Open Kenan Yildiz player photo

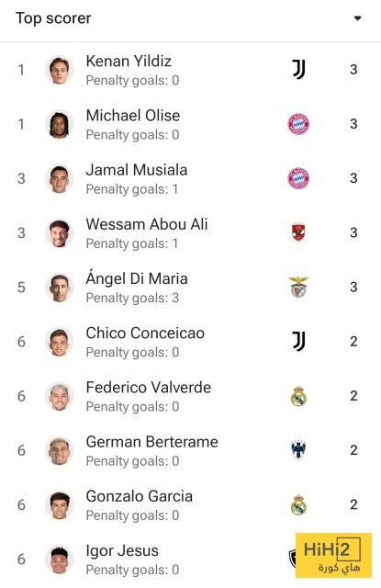(x=59, y=70)
